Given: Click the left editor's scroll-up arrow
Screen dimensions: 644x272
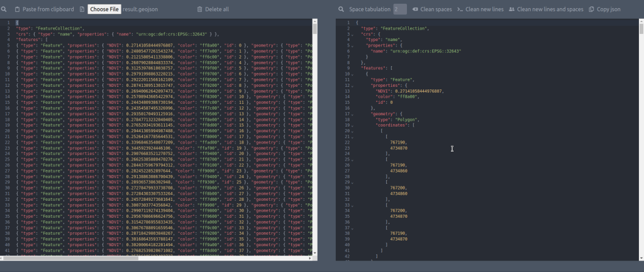Looking at the screenshot, I should 315,21.
